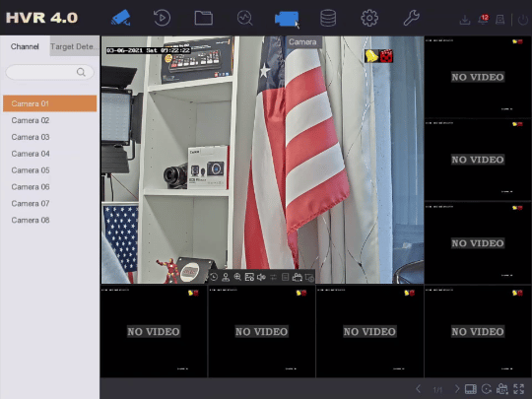Click the information page icon on video toolbar

point(286,277)
